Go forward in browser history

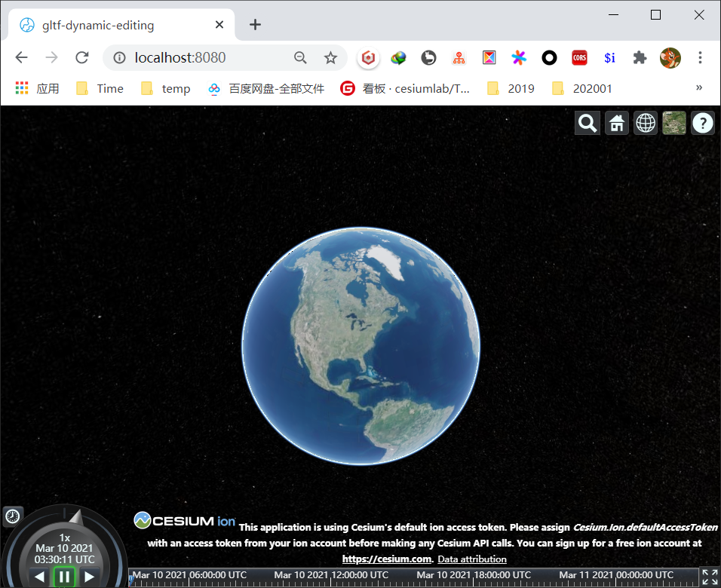(51, 57)
